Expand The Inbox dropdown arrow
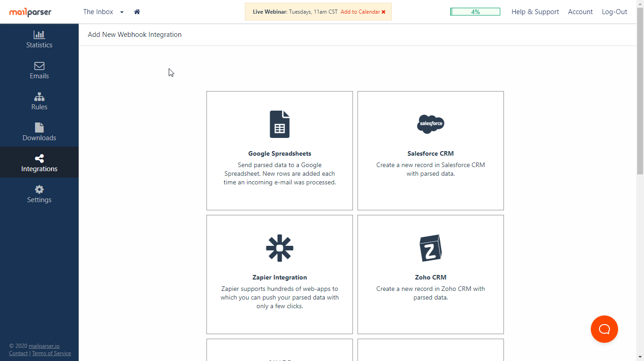 122,12
